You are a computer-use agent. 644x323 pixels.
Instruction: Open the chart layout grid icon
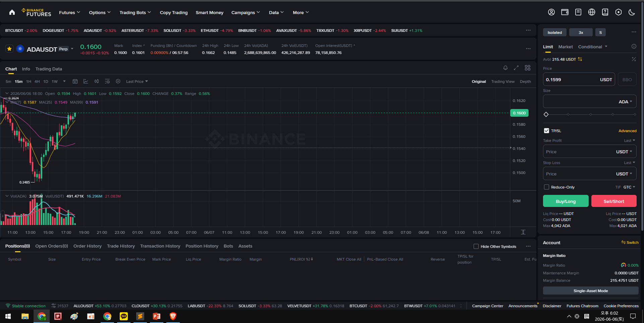pos(527,68)
